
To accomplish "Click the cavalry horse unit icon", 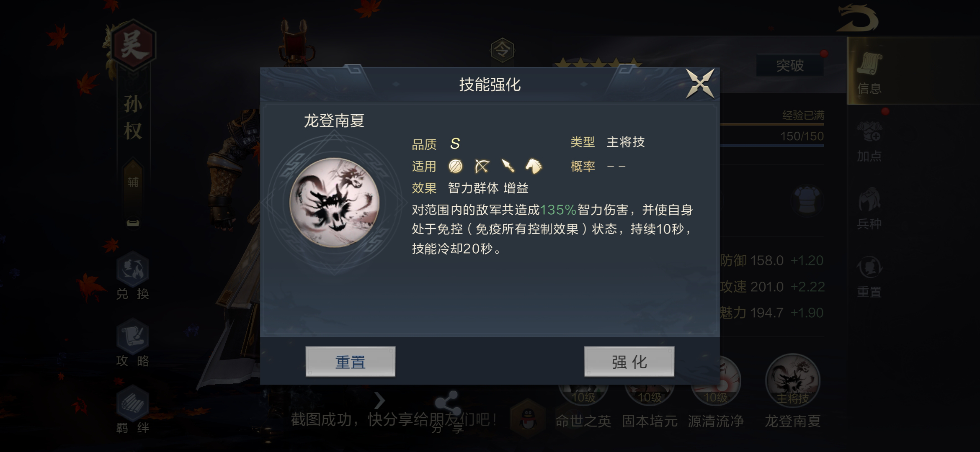I will click(x=534, y=166).
